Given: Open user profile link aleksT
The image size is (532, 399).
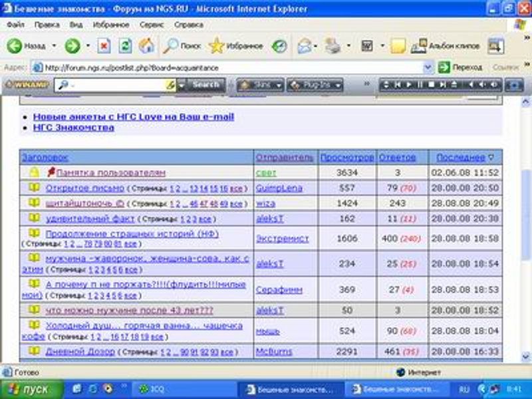Looking at the screenshot, I should pos(269,218).
